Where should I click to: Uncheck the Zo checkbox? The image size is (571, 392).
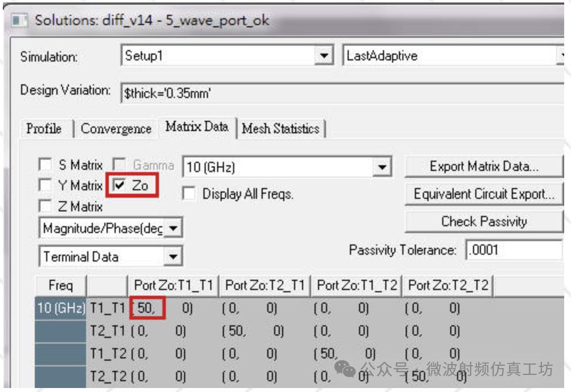point(120,185)
